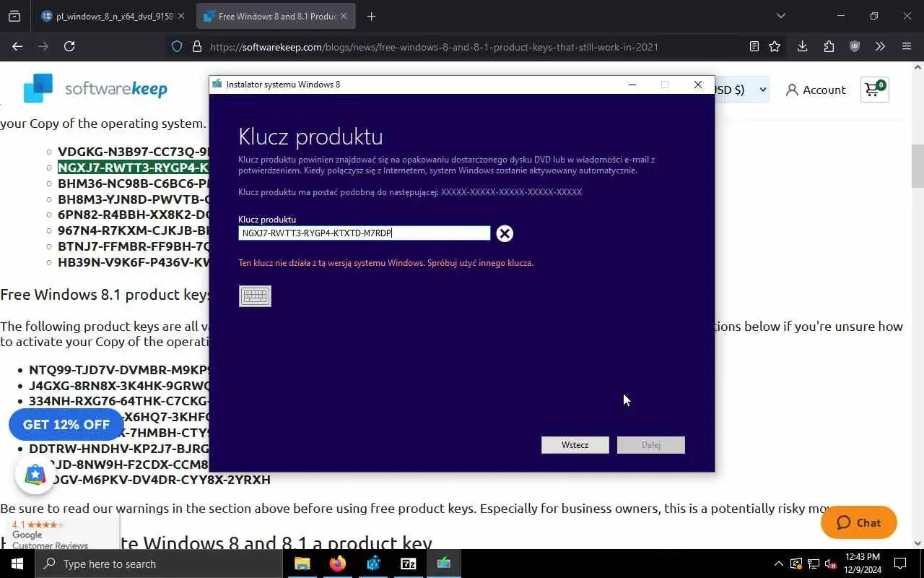Image resolution: width=924 pixels, height=578 pixels.
Task: Open the clock showing 12:43 PM
Action: (862, 564)
